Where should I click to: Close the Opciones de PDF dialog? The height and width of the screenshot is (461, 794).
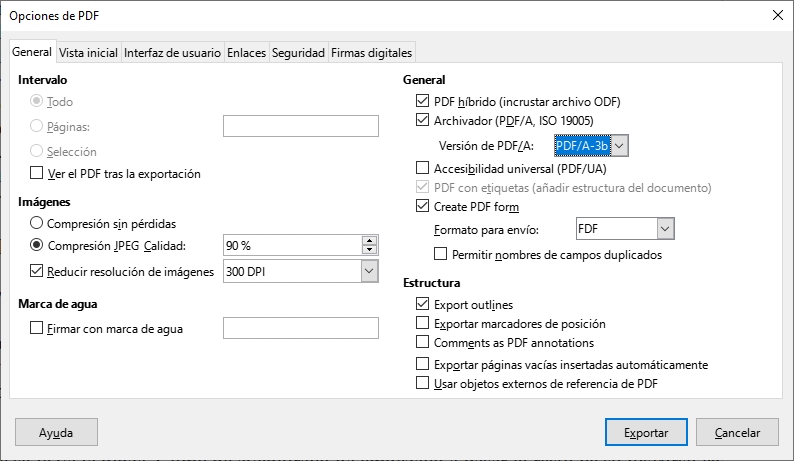777,15
